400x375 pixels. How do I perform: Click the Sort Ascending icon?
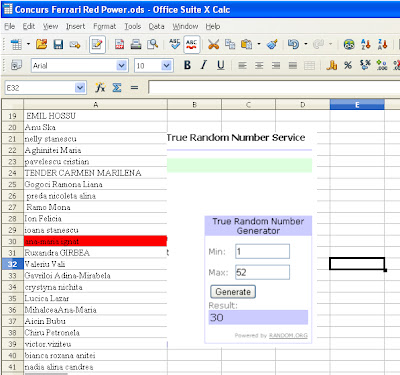click(366, 44)
